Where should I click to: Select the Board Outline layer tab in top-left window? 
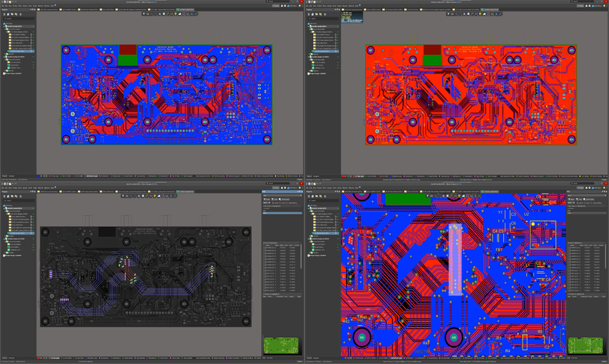pyautogui.click(x=127, y=176)
